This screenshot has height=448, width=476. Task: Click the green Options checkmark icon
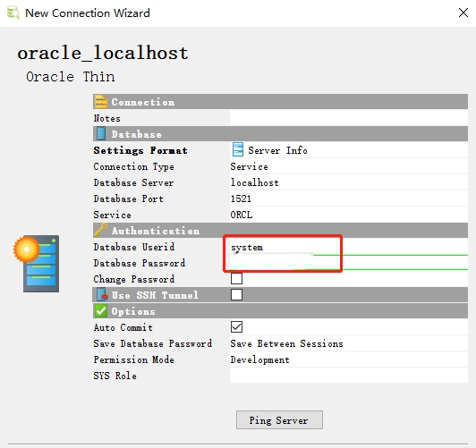click(x=101, y=311)
